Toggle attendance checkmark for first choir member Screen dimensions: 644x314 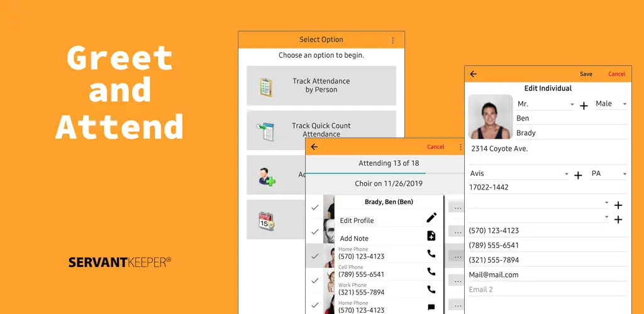315,207
